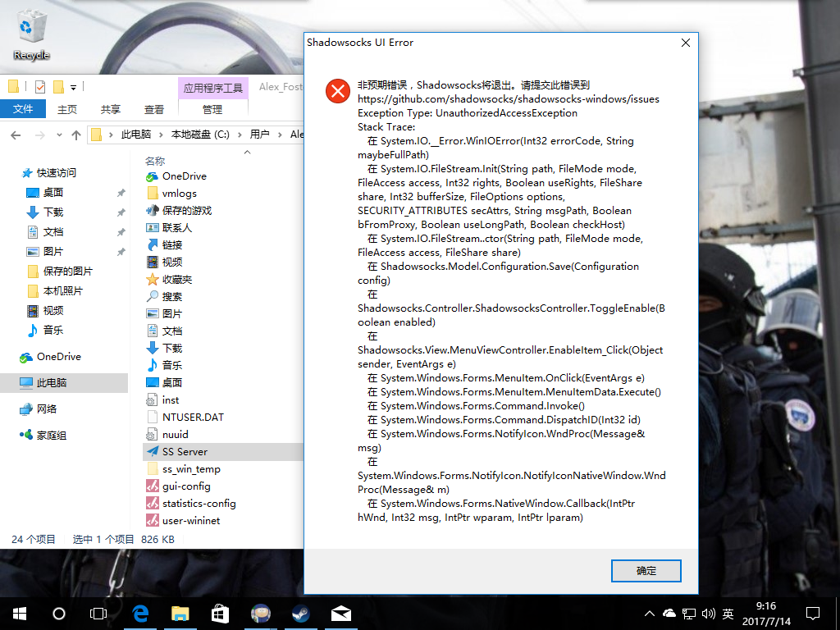Close the Shadowsocks UI Error dialog
840x630 pixels.
coord(685,43)
